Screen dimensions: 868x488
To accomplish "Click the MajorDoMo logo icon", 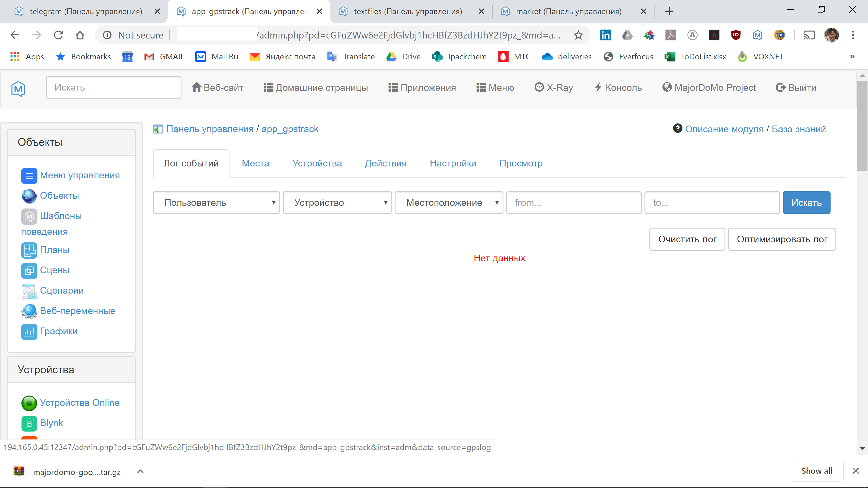I will point(18,88).
